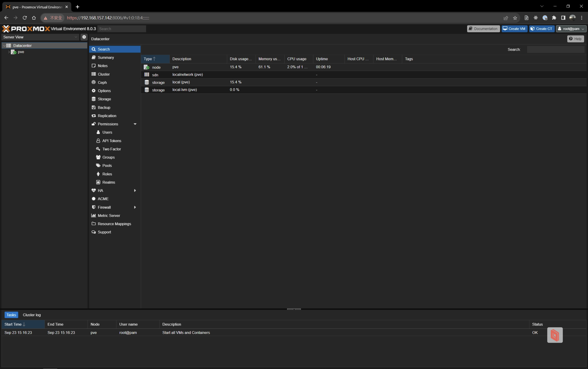Open the Summary menu item
Image resolution: width=588 pixels, height=369 pixels.
pos(106,57)
